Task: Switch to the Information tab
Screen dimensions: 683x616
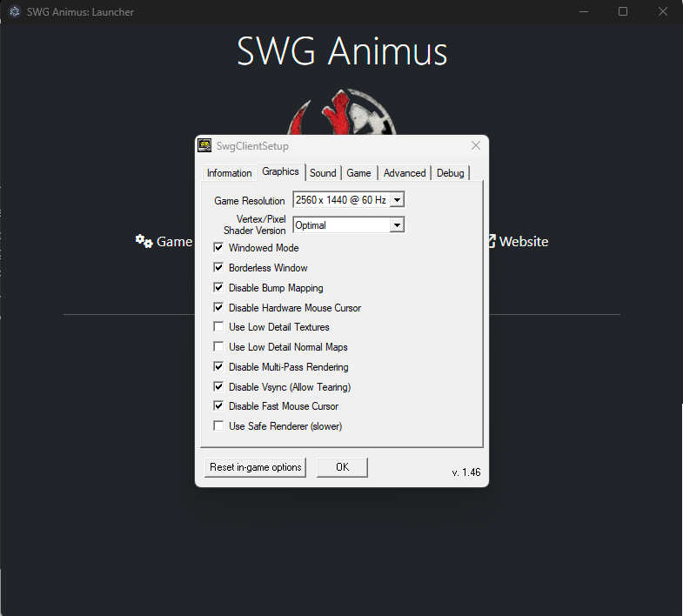Action: [x=229, y=173]
